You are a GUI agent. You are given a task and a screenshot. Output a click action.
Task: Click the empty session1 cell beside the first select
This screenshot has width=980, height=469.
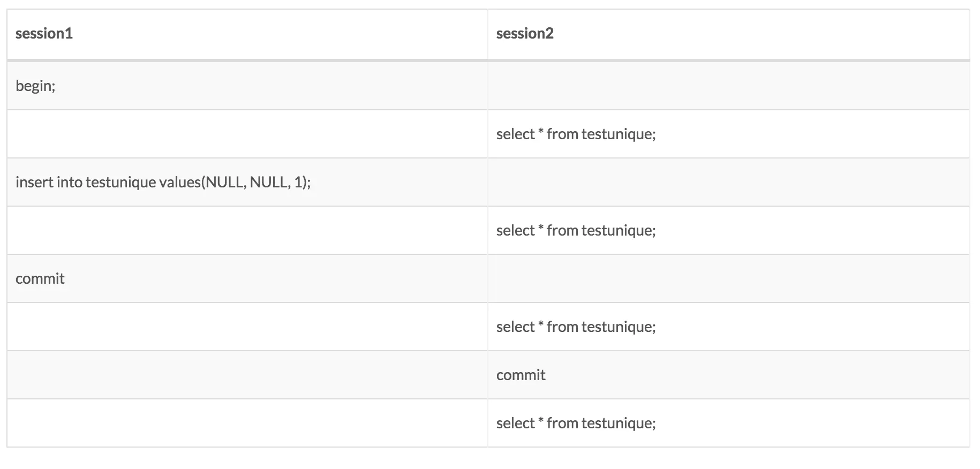click(247, 134)
